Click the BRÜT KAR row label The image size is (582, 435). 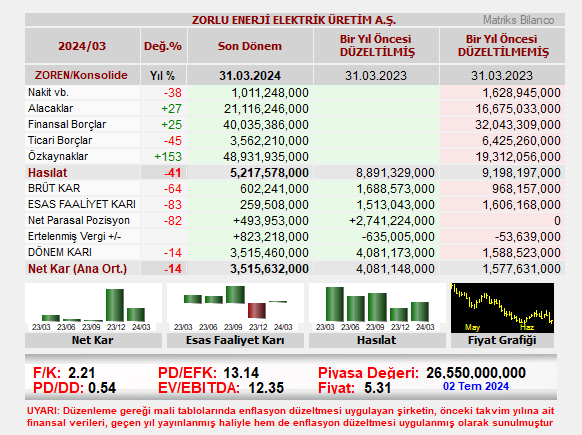tap(54, 188)
